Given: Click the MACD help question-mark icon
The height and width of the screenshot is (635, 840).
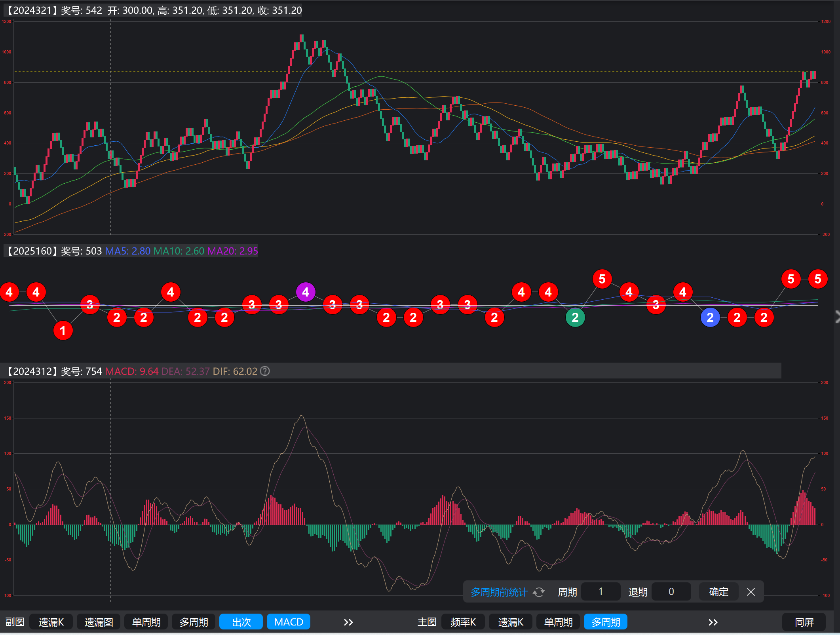Looking at the screenshot, I should (x=265, y=371).
